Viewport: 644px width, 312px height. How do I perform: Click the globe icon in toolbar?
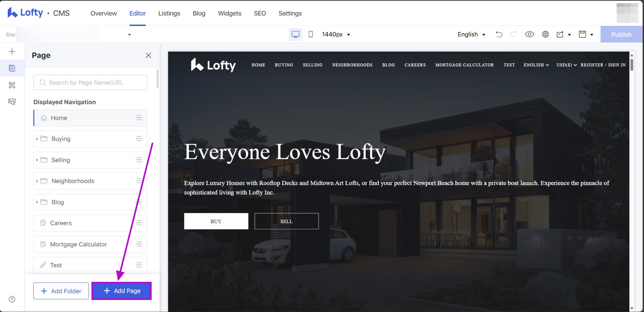coord(545,34)
